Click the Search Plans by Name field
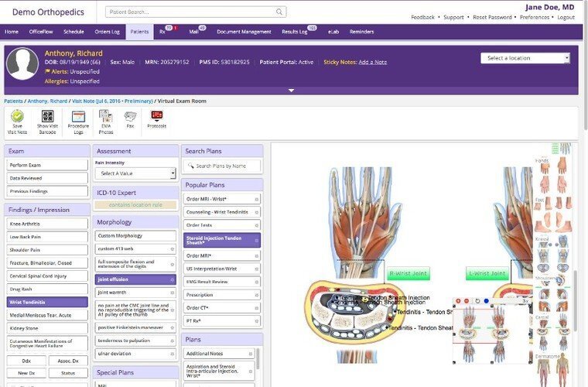The height and width of the screenshot is (387, 588). coord(226,166)
